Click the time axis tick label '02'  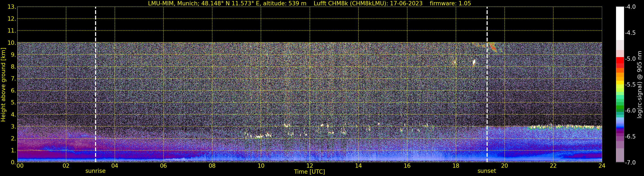click(x=66, y=166)
